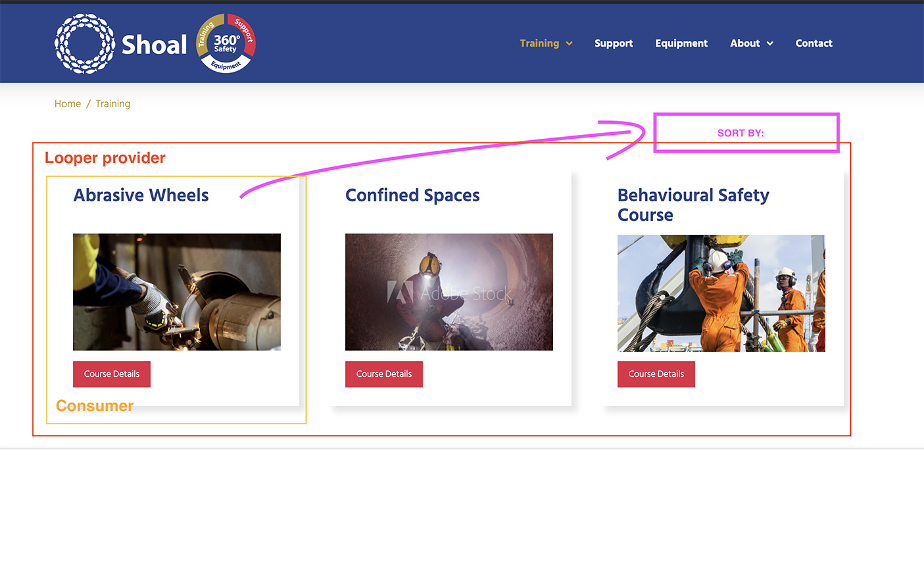Image resolution: width=924 pixels, height=569 pixels.
Task: Go to the Equipment page
Action: tap(681, 43)
